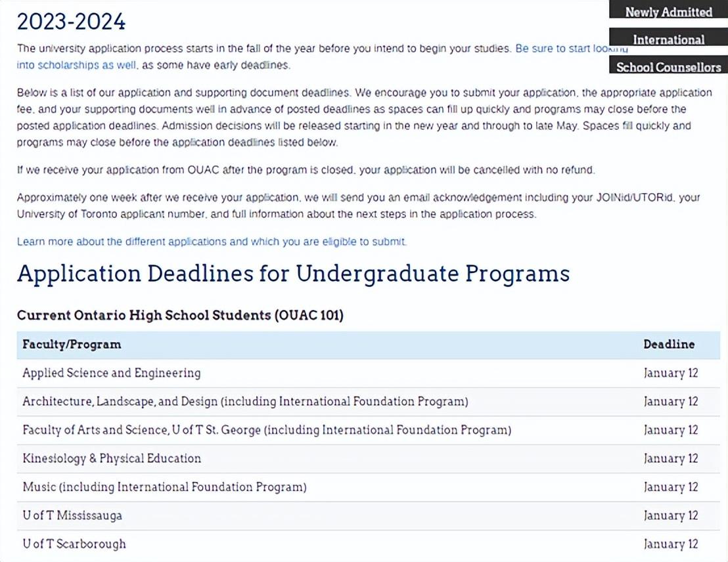Image resolution: width=728 pixels, height=562 pixels.
Task: Click the Deadline column header
Action: [669, 344]
